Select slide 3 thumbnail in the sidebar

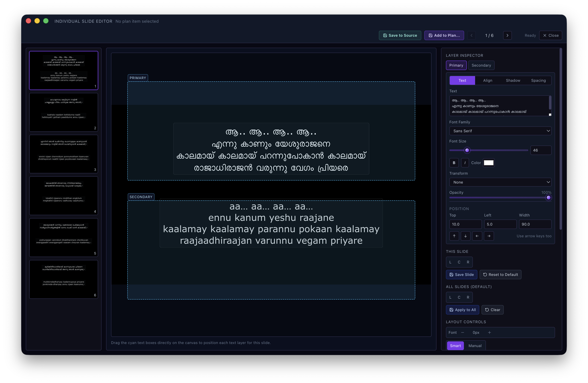pos(63,154)
